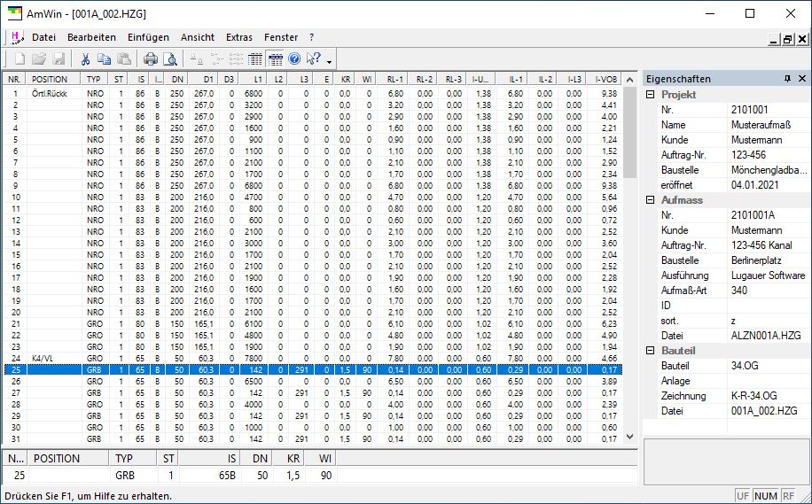Open the Bearbeiten menu
The height and width of the screenshot is (504, 812).
point(91,37)
